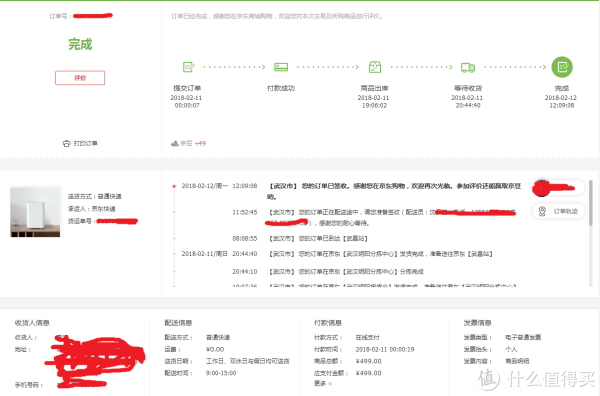600x396 pixels.
Task: Open the humidifier product thumbnail
Action: (x=35, y=212)
